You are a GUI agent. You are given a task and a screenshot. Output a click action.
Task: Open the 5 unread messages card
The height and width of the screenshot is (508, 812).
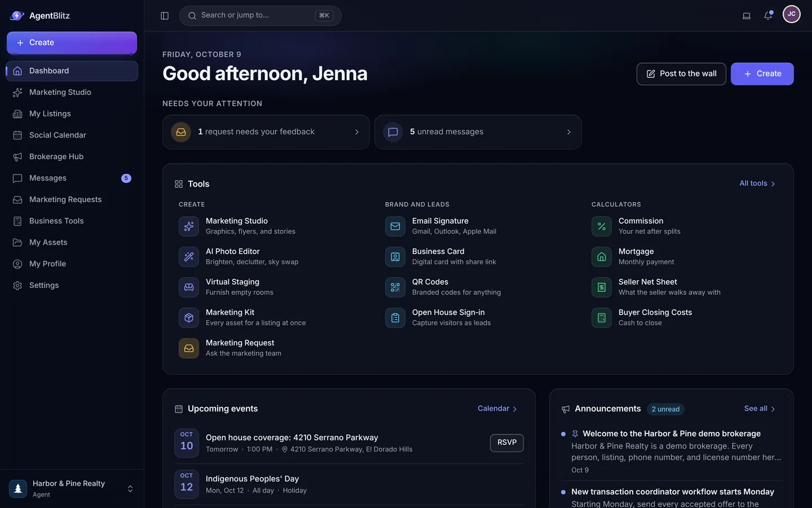[478, 132]
